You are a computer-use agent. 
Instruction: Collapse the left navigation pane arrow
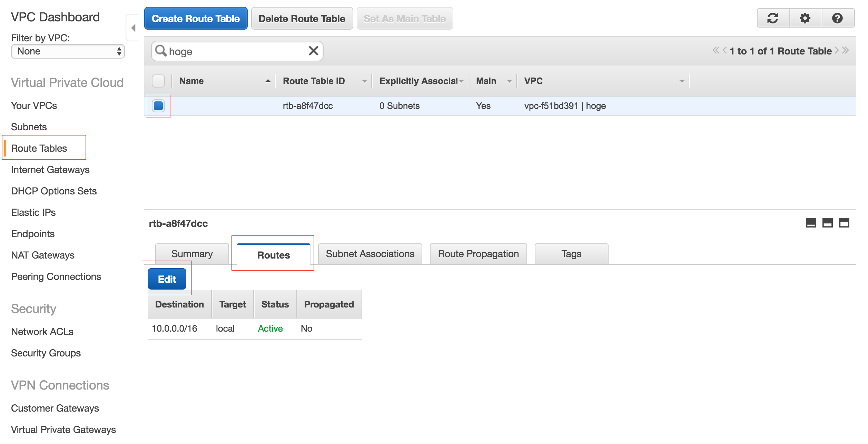pos(133,28)
